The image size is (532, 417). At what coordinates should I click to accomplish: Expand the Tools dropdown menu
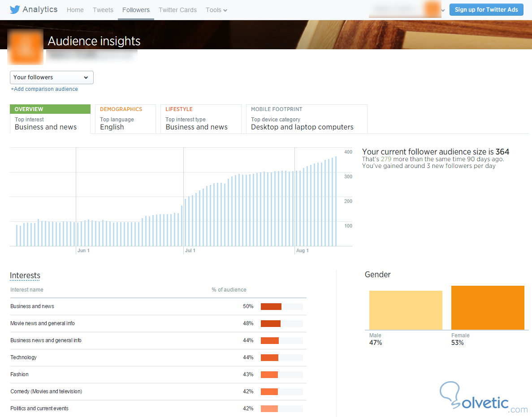[216, 10]
